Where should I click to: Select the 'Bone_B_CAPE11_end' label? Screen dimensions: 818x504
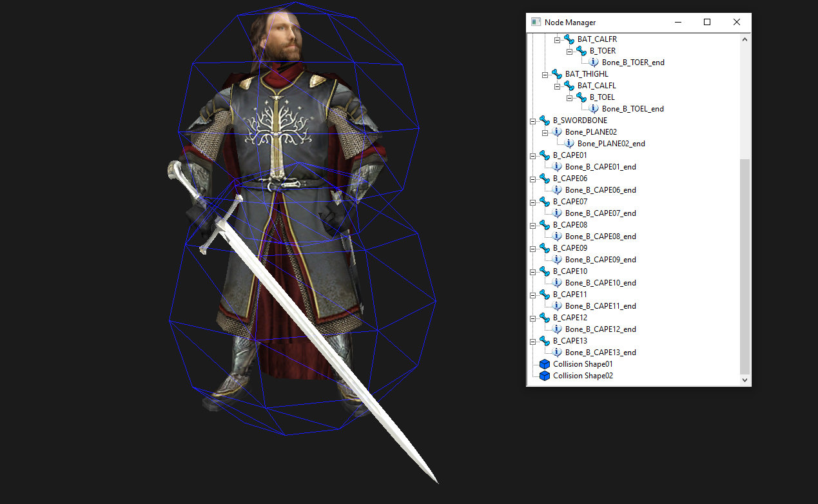click(601, 306)
